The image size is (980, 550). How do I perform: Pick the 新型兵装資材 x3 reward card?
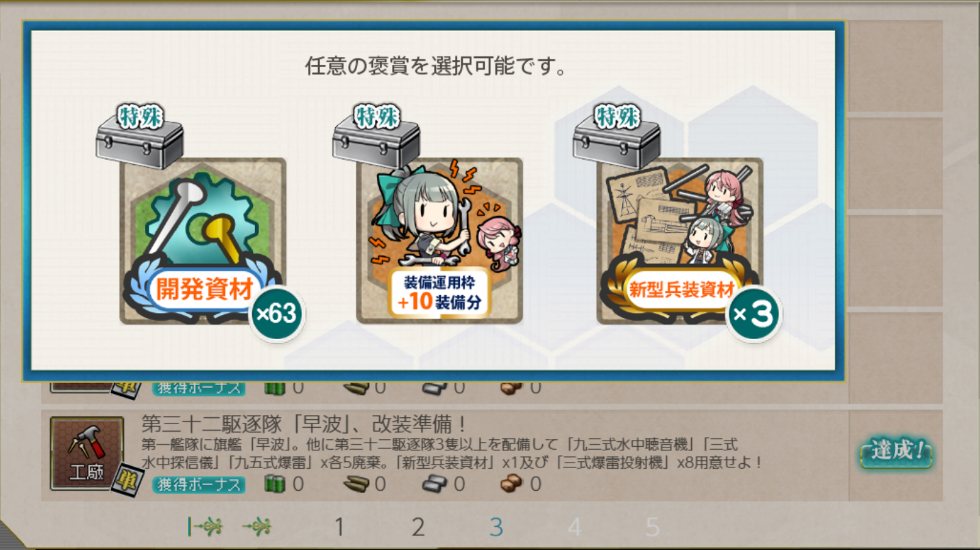(x=680, y=241)
